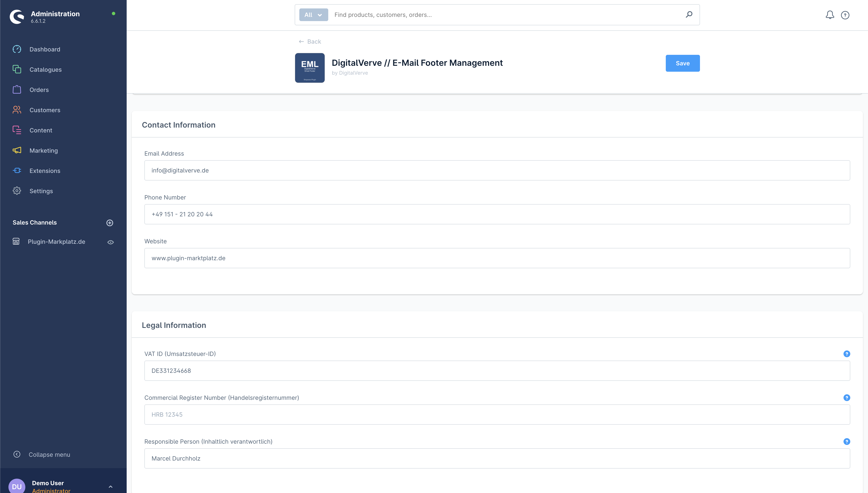
Task: Open Extensions in the sidebar
Action: pyautogui.click(x=45, y=171)
